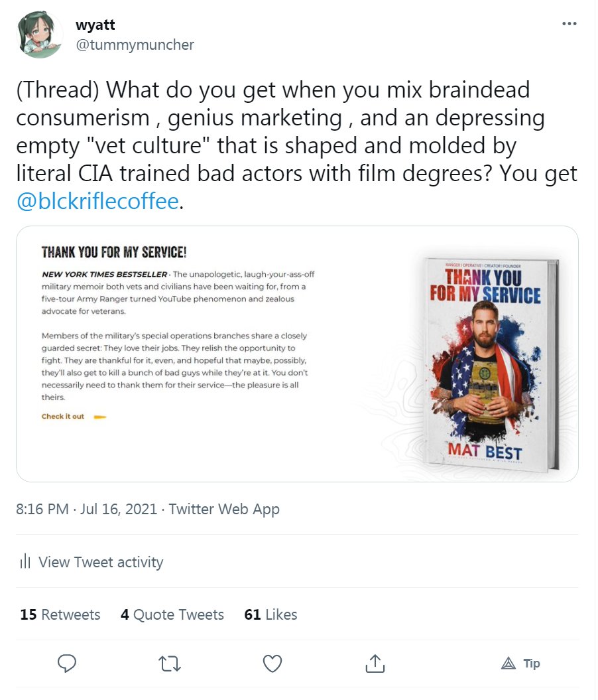View the 61 Likes list

point(270,614)
